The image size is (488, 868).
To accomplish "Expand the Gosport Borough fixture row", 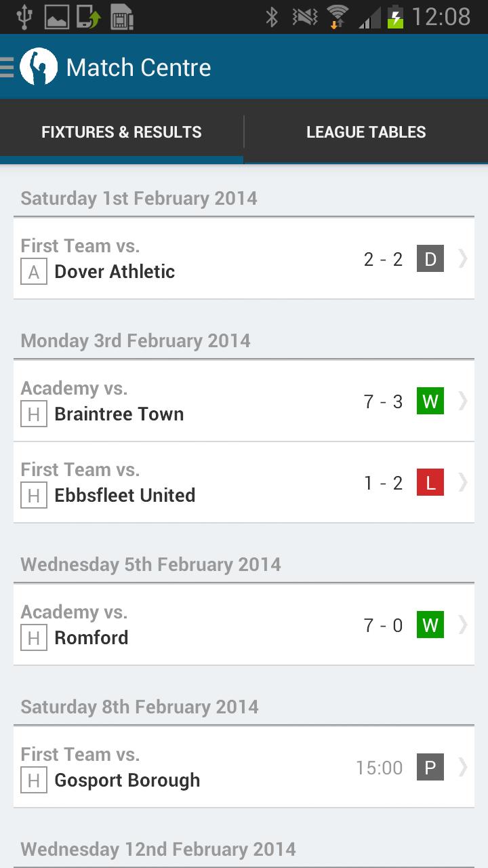I will point(464,767).
